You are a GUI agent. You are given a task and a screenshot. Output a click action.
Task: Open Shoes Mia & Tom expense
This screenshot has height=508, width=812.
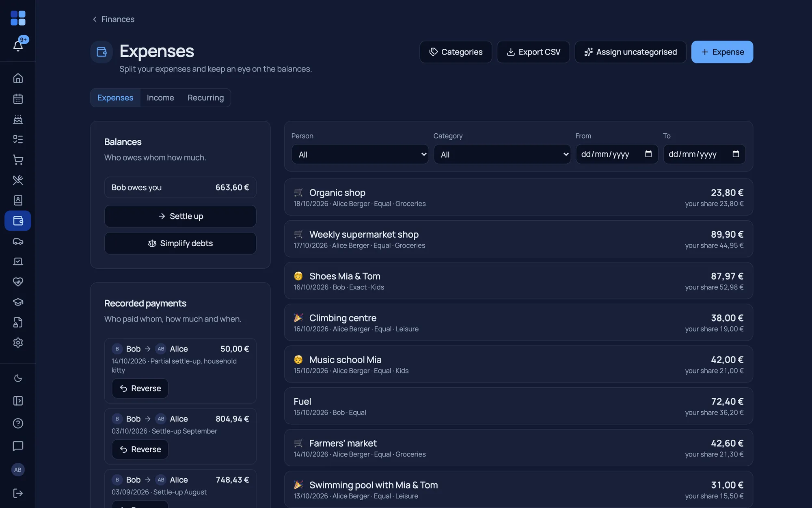point(518,281)
